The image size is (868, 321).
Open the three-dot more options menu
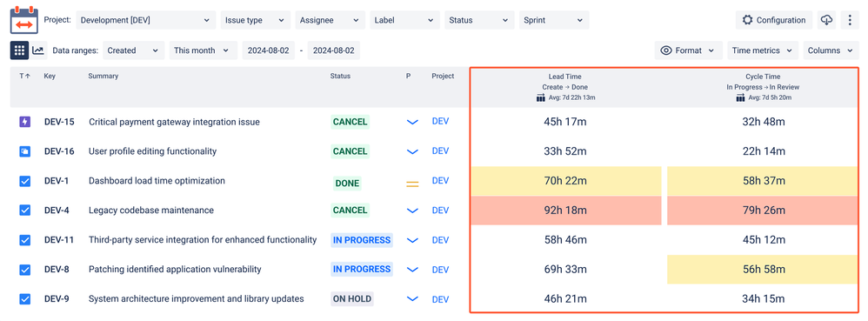(x=850, y=20)
